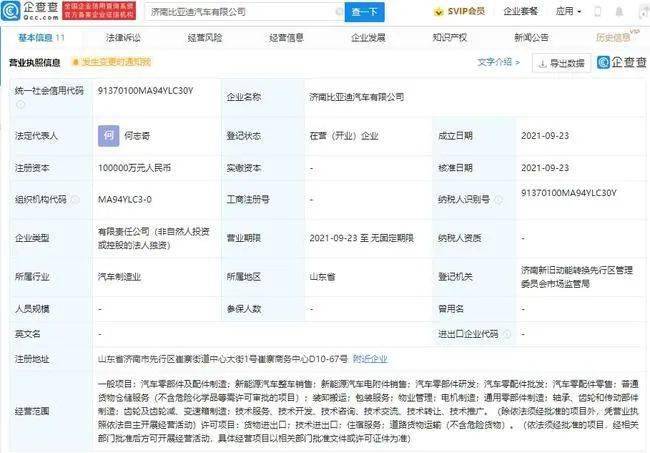The height and width of the screenshot is (453, 650).
Task: Open the SVIP会员 link
Action: (x=459, y=12)
